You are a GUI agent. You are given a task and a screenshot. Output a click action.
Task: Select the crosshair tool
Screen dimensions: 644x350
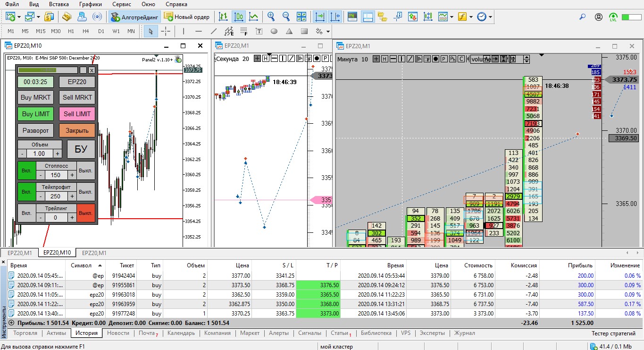pos(166,32)
